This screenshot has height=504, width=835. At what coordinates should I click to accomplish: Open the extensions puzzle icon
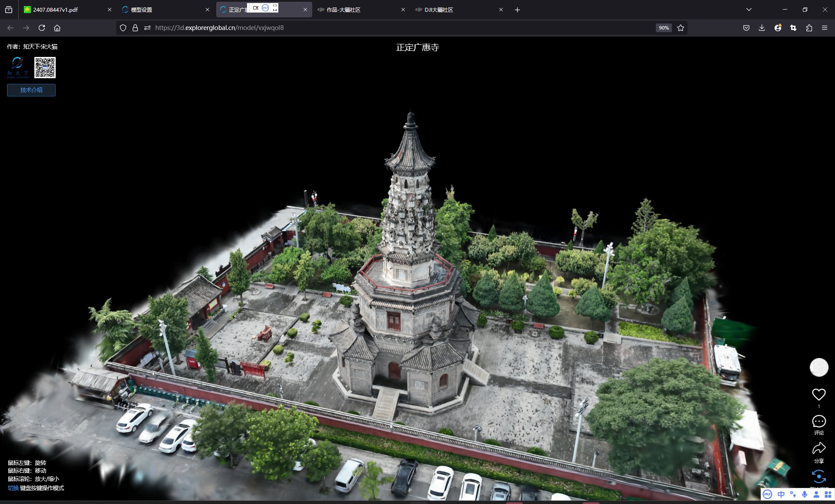point(809,28)
